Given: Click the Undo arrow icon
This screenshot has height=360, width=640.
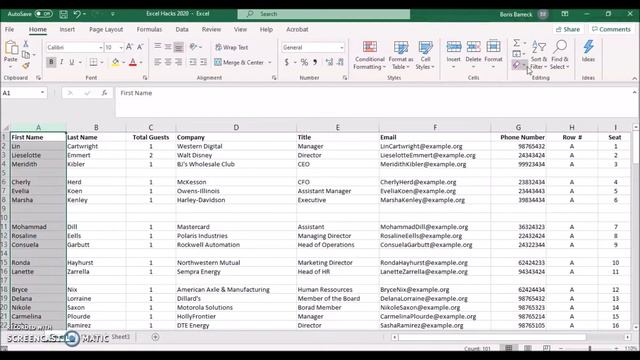Looking at the screenshot, I should 77,14.
